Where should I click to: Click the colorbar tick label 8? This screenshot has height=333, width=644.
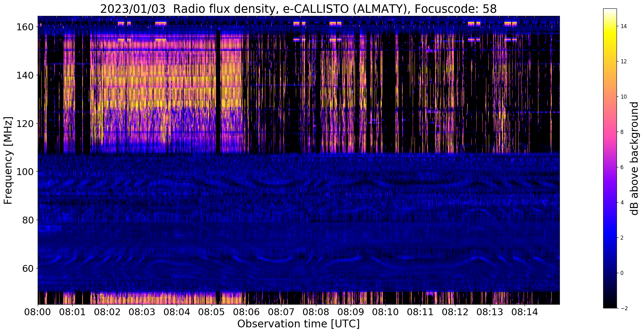click(622, 132)
